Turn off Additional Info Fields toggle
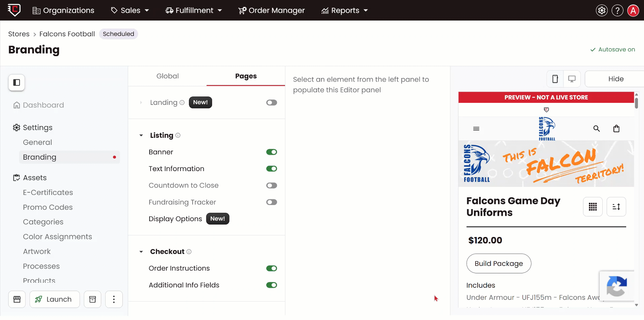 [x=272, y=285]
